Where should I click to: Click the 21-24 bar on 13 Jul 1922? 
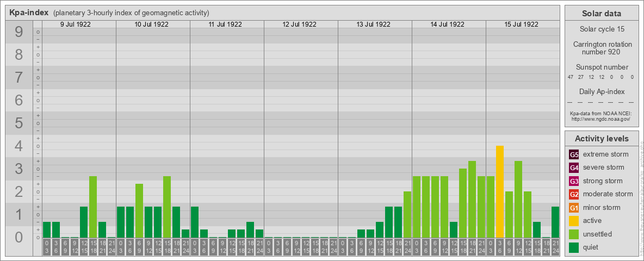coord(407,215)
